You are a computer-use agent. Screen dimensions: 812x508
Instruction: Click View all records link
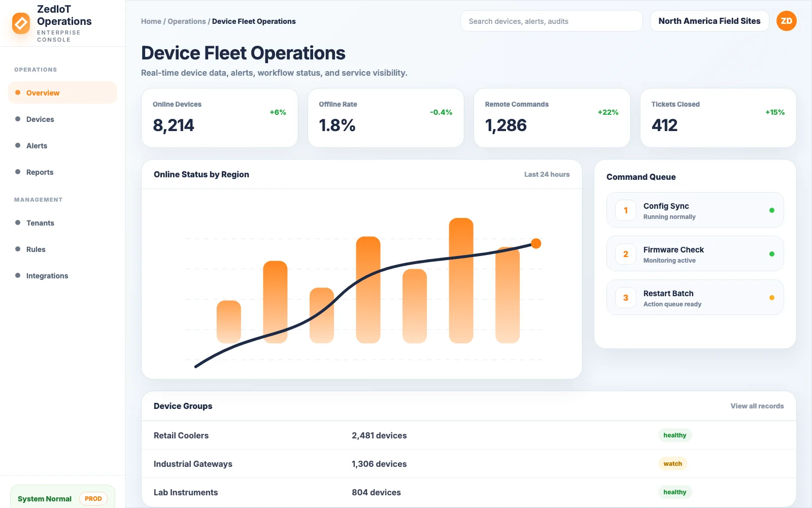(757, 406)
